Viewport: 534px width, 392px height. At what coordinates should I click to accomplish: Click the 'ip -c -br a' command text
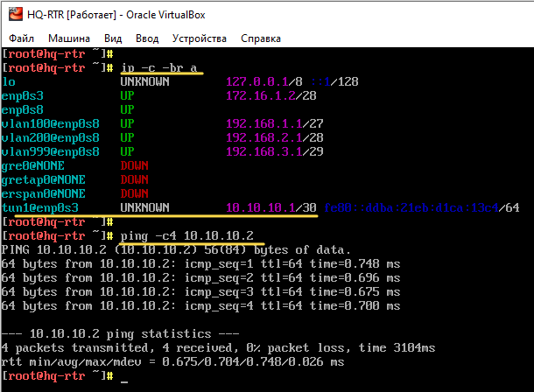pos(159,67)
